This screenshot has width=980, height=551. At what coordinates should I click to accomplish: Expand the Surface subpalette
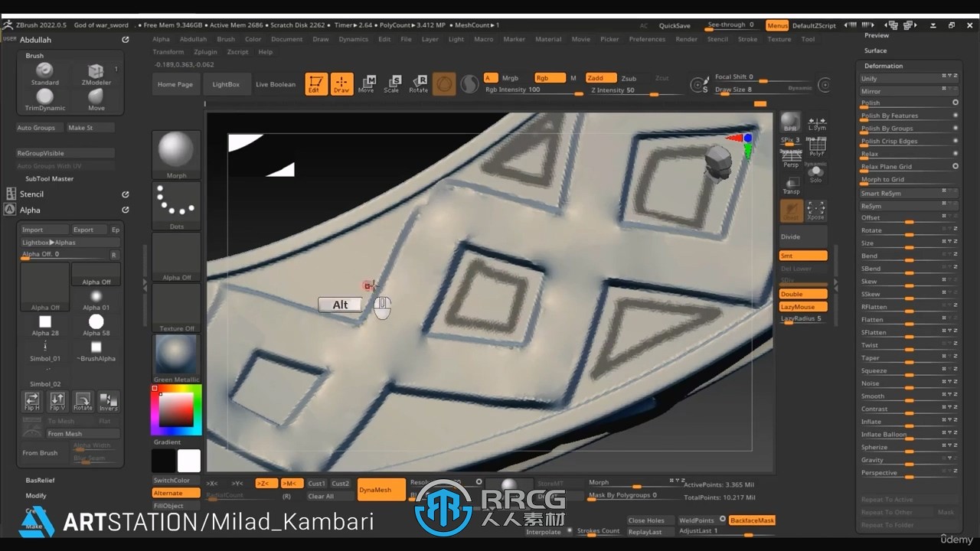pyautogui.click(x=875, y=51)
